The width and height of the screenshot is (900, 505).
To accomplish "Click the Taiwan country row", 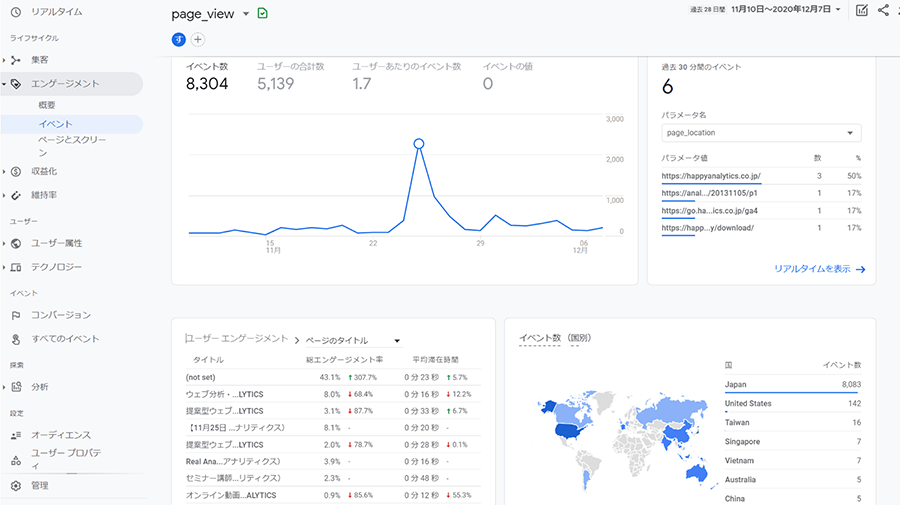I will coord(793,422).
